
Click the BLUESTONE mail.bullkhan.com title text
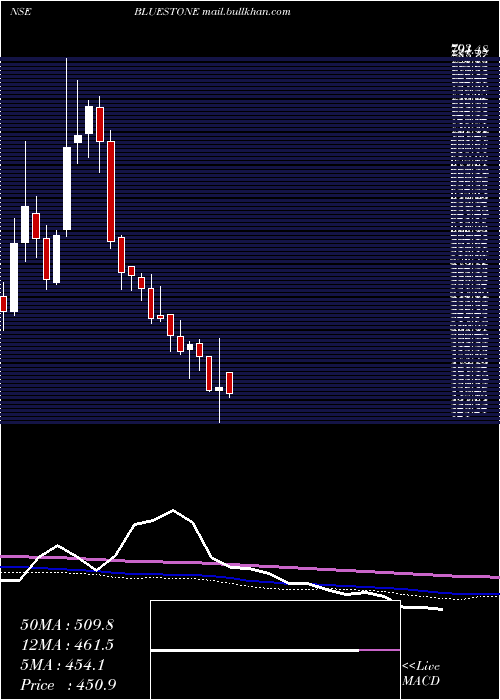pyautogui.click(x=212, y=12)
